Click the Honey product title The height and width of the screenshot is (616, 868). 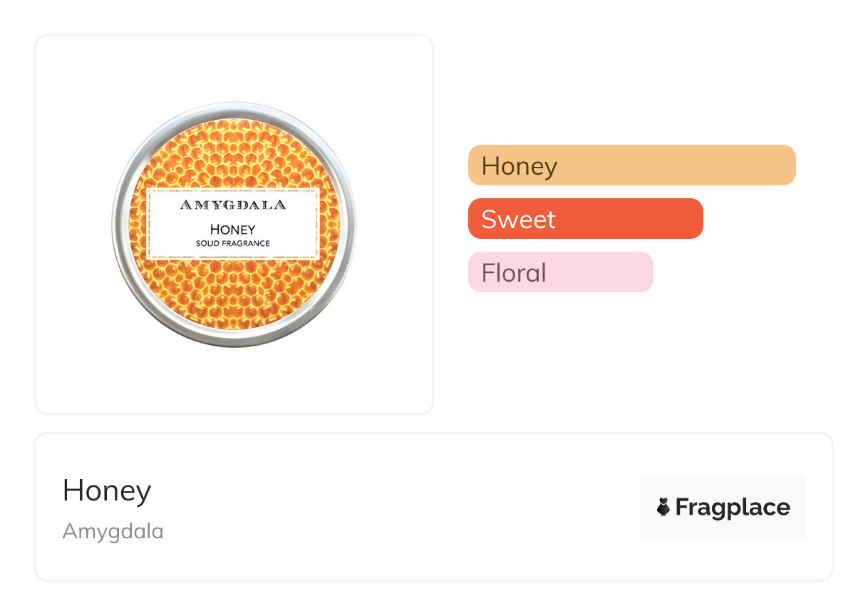coord(107,491)
